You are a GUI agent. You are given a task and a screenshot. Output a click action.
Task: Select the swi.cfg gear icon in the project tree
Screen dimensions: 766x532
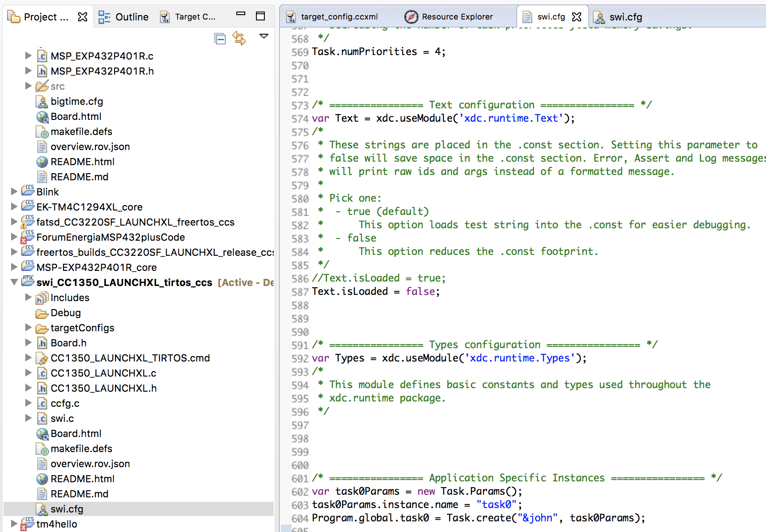point(42,509)
